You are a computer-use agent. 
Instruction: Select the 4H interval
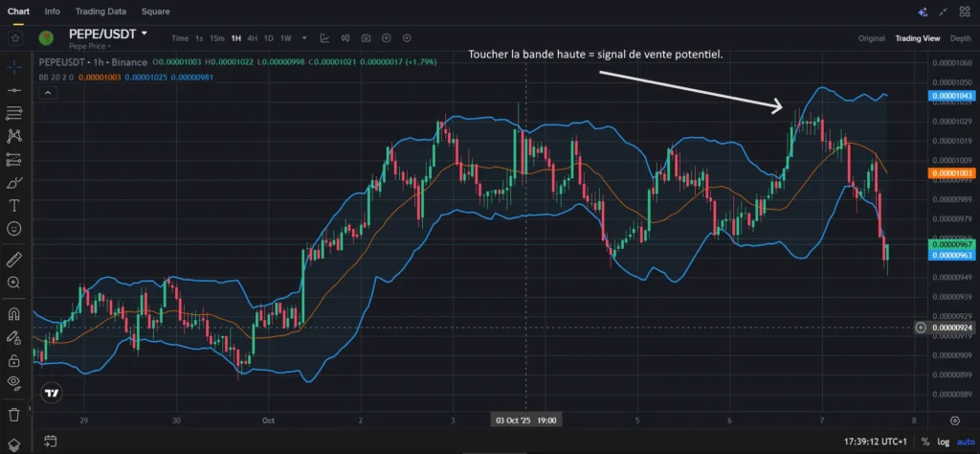click(252, 38)
